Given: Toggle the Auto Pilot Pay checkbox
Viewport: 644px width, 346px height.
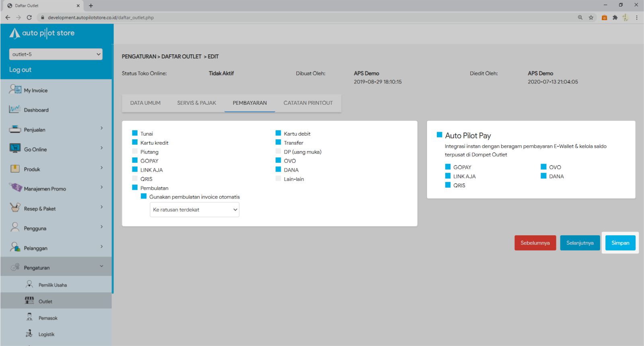Looking at the screenshot, I should (440, 135).
